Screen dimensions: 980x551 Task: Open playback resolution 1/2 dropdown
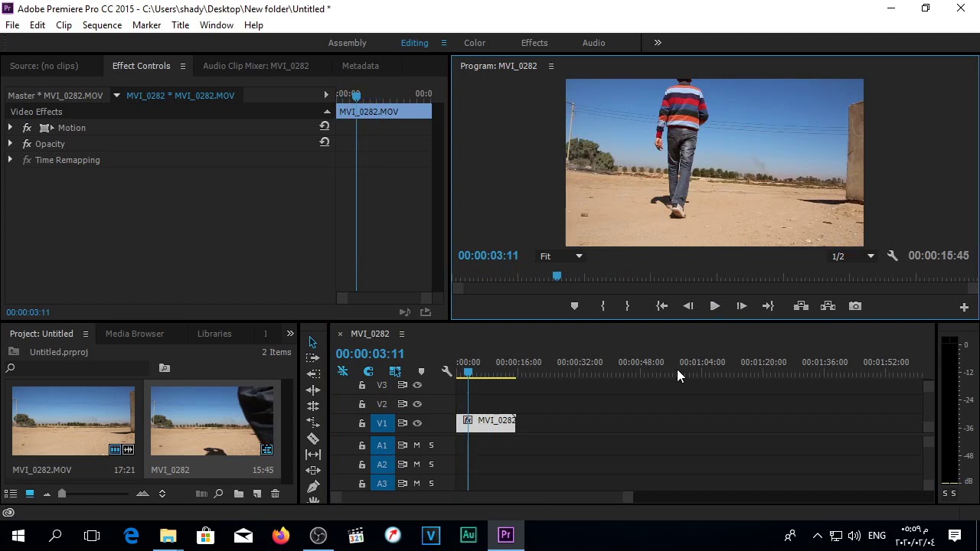[x=853, y=256]
